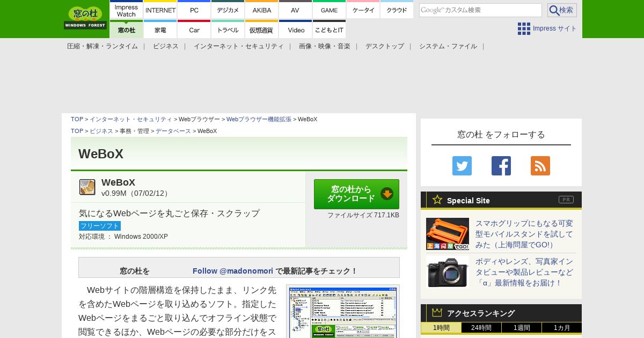
Task: Click the アクセスランキング crown icon
Action: click(437, 313)
